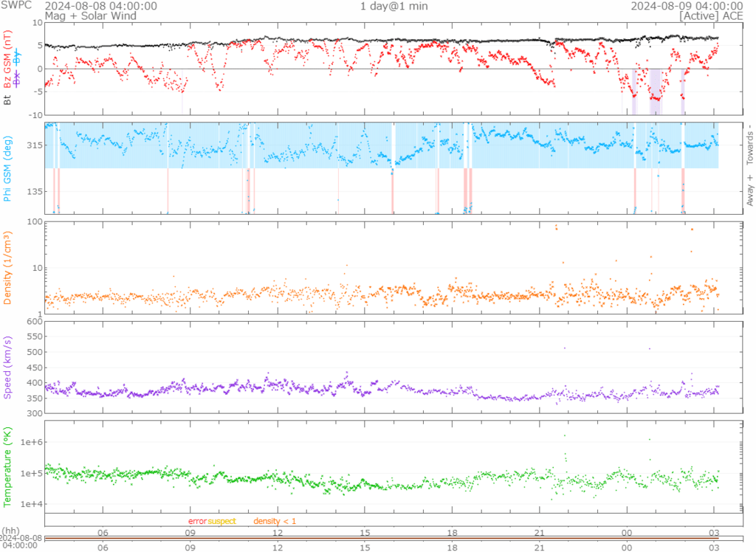Click the bottom timeline range slider bar
The image size is (756, 552).
coord(393,539)
